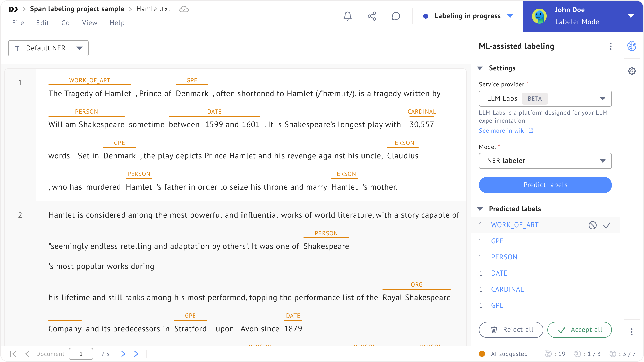Click the Predict labels button
The image size is (644, 362).
tap(545, 185)
